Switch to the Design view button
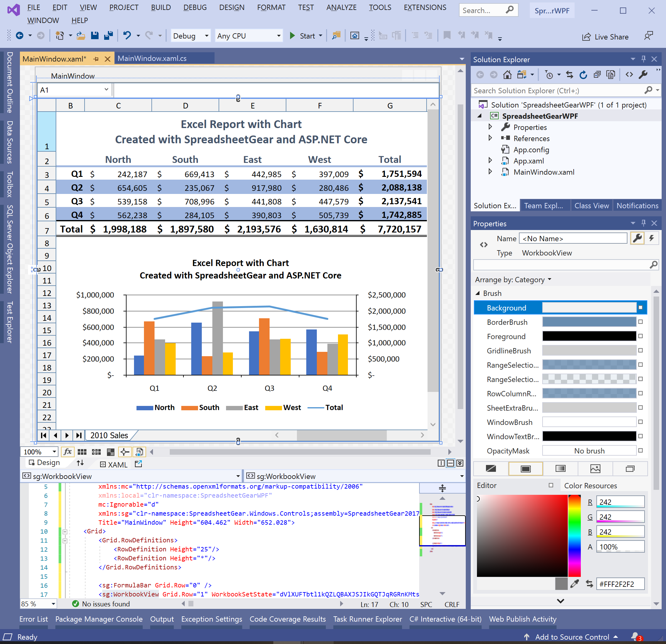This screenshot has height=644, width=666. pyautogui.click(x=44, y=462)
